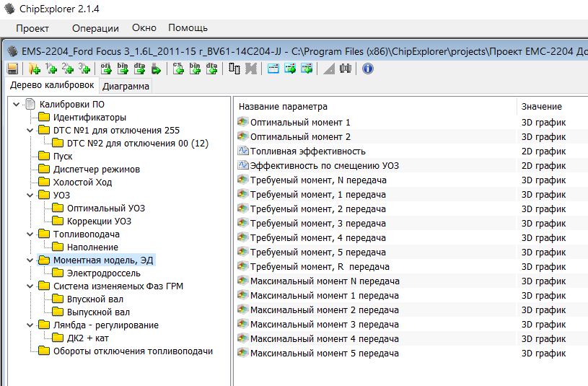Viewport: 588px width, 386px height.
Task: Select Топливная эффективность parameter row
Action: (x=307, y=152)
